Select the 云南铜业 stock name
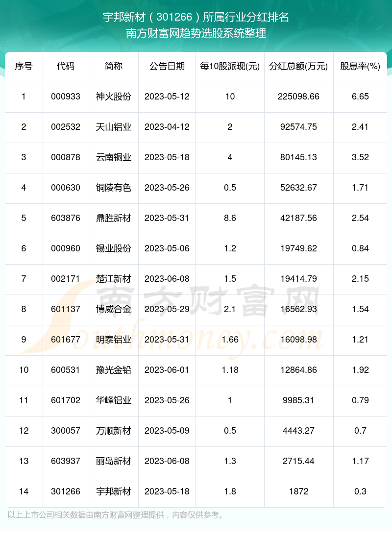This screenshot has width=392, height=540. pos(114,157)
